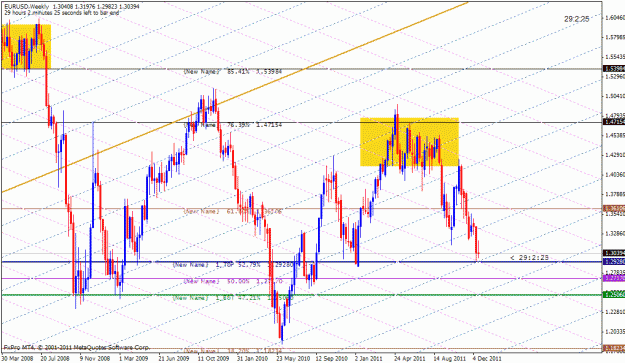The width and height of the screenshot is (625, 363).
Task: Select the 61.x% Fibonacci label on the brown line
Action: point(233,211)
